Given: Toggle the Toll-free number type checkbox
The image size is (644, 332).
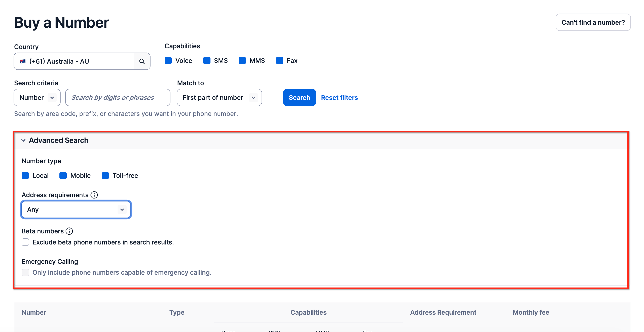Looking at the screenshot, I should point(105,176).
